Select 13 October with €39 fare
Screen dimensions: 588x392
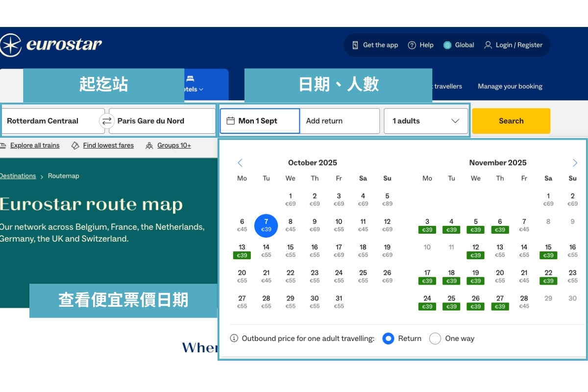(x=242, y=251)
